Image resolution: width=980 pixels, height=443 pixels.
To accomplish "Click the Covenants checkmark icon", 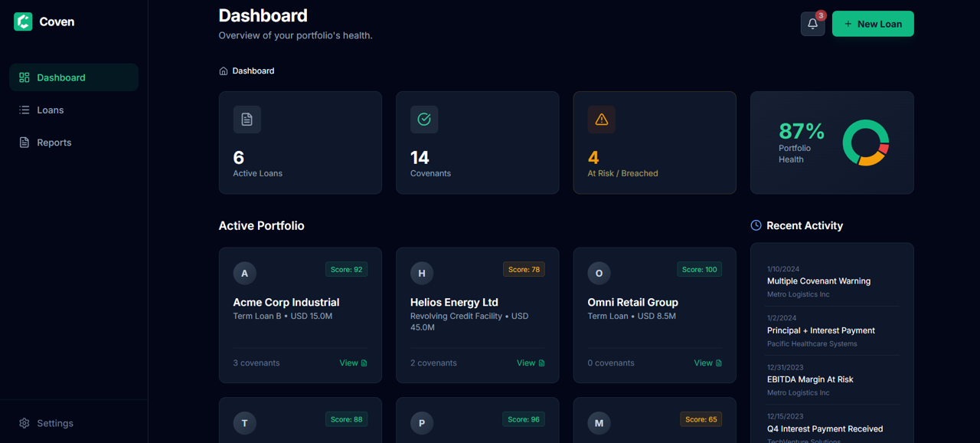I will (424, 120).
